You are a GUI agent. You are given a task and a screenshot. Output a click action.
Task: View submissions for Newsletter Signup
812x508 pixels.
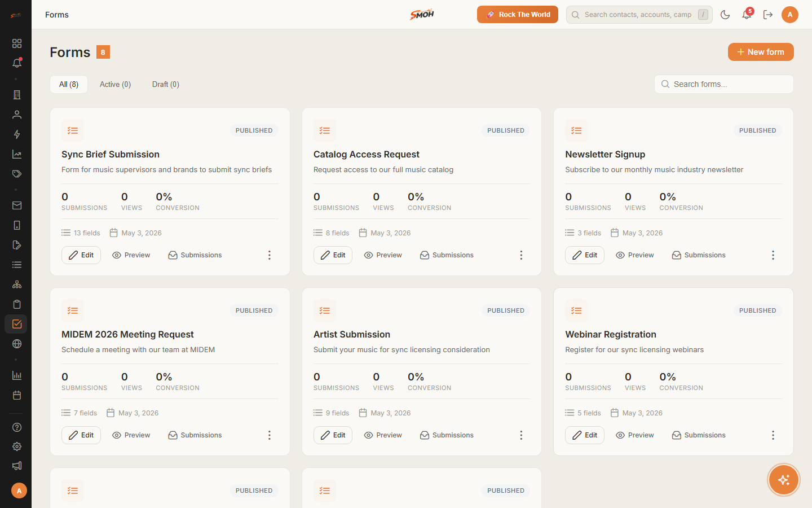click(x=699, y=255)
